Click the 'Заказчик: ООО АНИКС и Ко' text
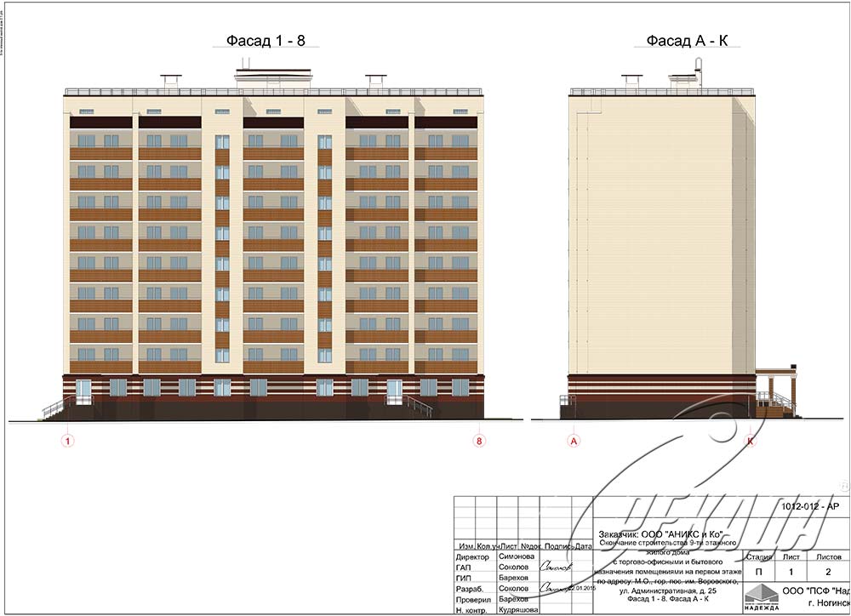This screenshot has height=616, width=851. point(660,534)
